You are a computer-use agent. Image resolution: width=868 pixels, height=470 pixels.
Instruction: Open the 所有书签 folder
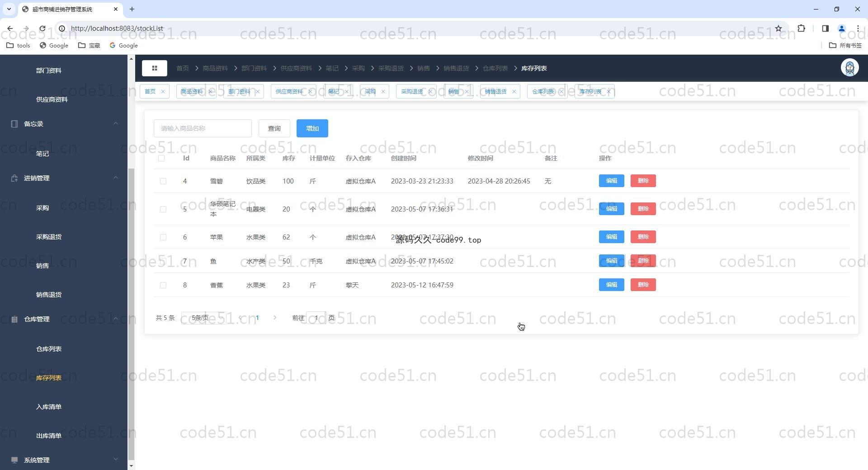845,45
